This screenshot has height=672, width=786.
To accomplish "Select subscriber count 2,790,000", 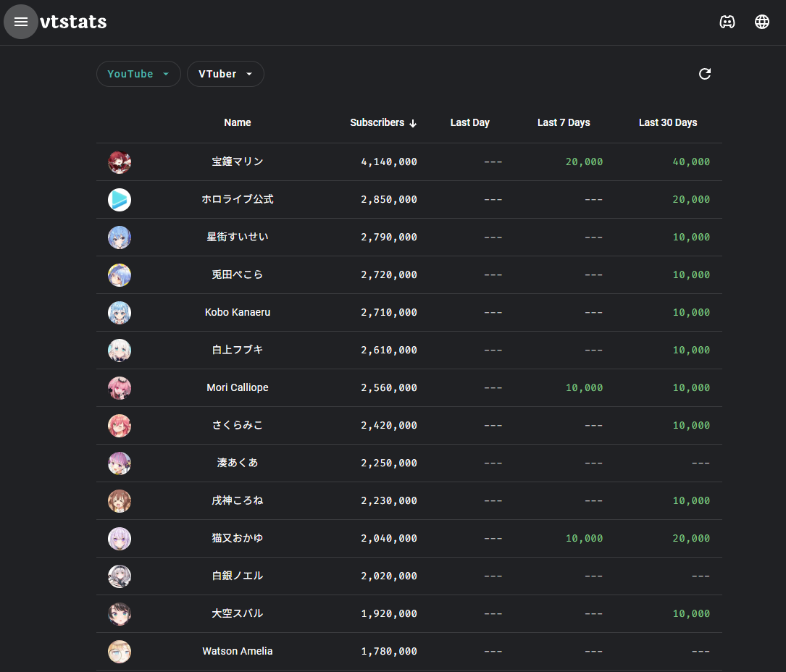I will (x=389, y=237).
